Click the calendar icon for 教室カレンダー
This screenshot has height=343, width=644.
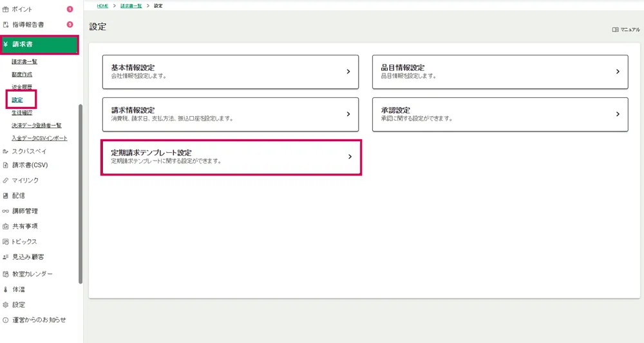[x=6, y=273]
